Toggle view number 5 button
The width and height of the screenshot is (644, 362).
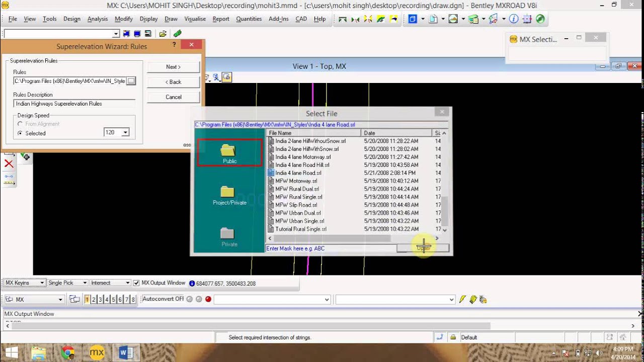[113, 299]
